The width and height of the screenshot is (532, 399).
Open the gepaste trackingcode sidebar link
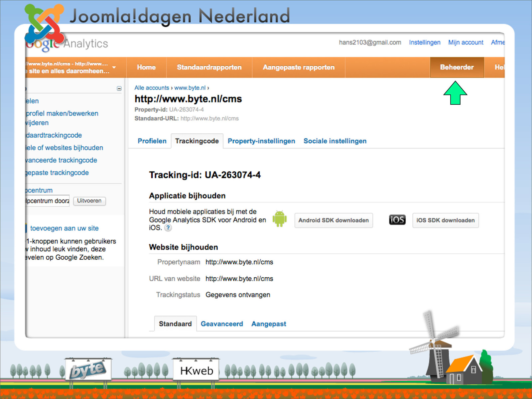57,173
